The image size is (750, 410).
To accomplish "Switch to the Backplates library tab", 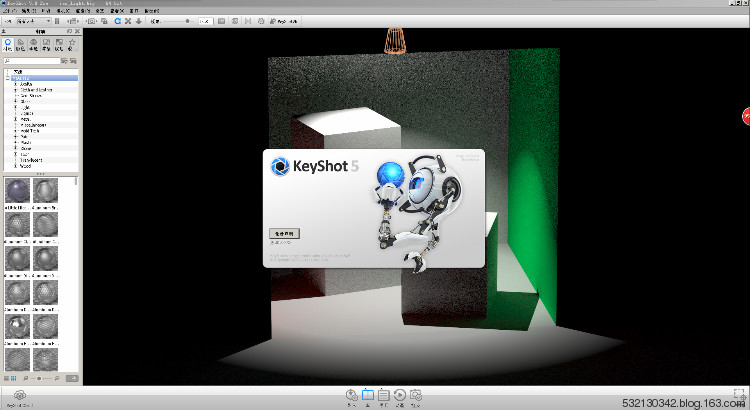I will click(46, 44).
